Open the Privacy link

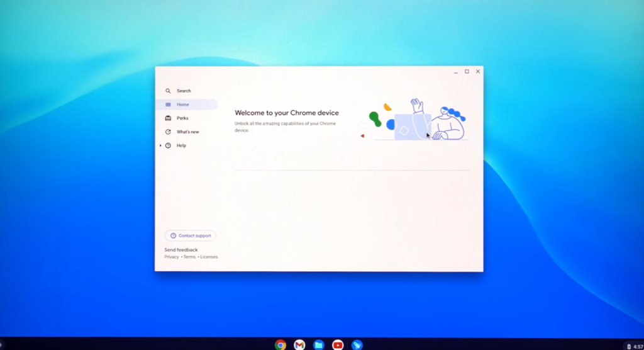[172, 257]
